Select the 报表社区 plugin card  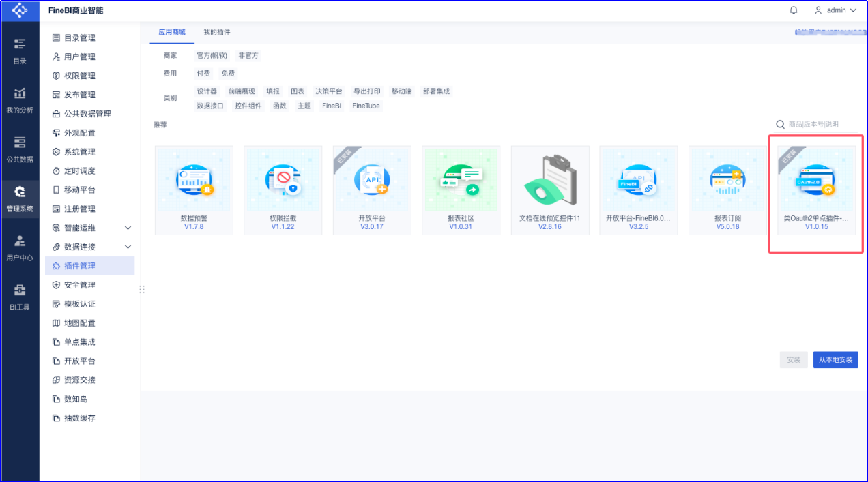[461, 190]
